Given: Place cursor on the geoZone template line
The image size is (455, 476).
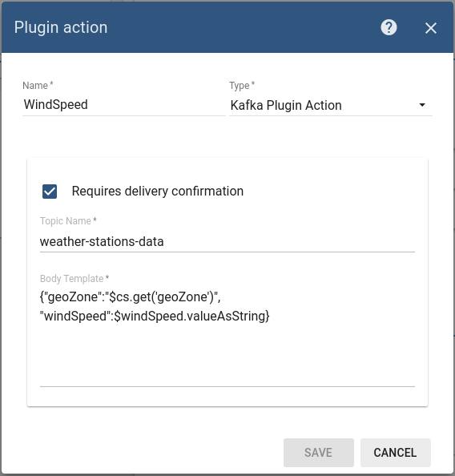Looking at the screenshot, I should pos(131,296).
